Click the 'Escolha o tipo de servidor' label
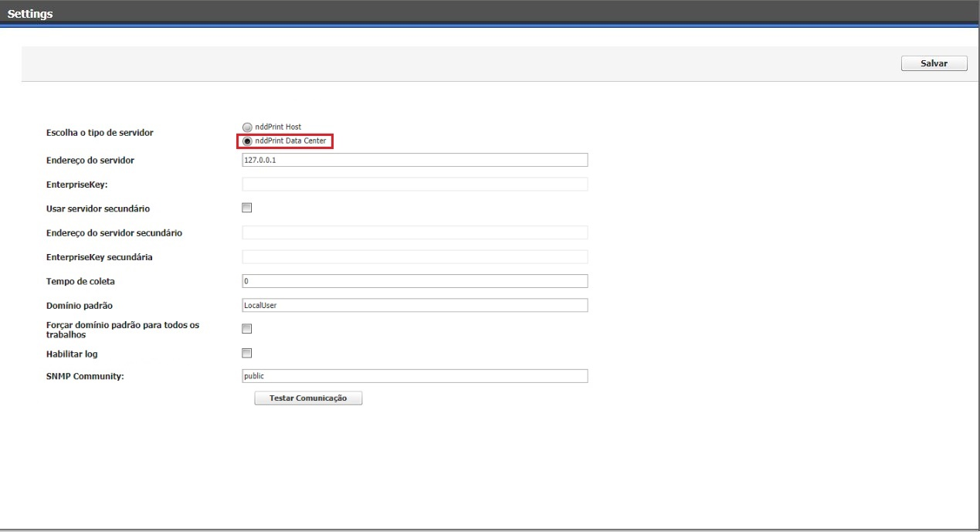 tap(100, 133)
